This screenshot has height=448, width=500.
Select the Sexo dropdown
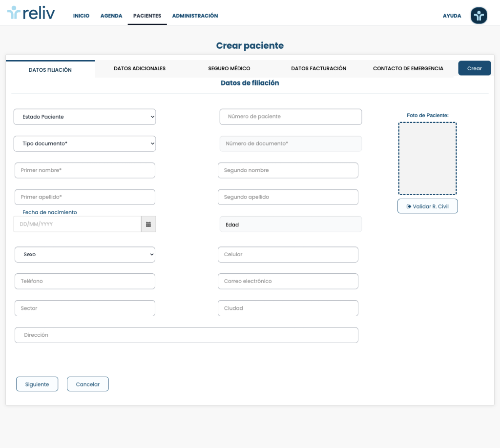[84, 255]
